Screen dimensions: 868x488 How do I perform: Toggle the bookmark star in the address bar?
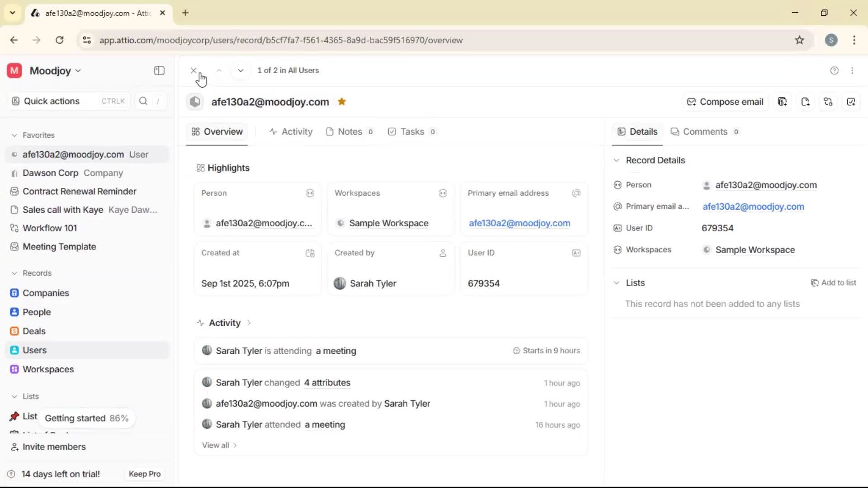tap(799, 40)
